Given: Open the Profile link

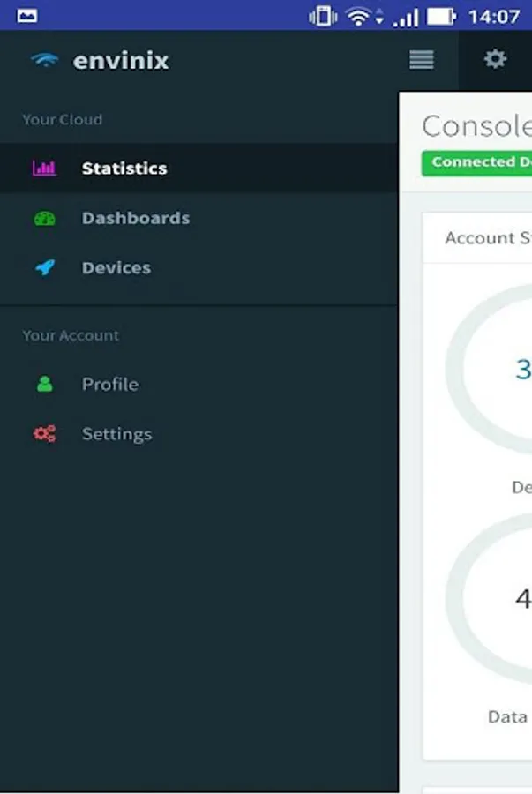Looking at the screenshot, I should tap(109, 385).
